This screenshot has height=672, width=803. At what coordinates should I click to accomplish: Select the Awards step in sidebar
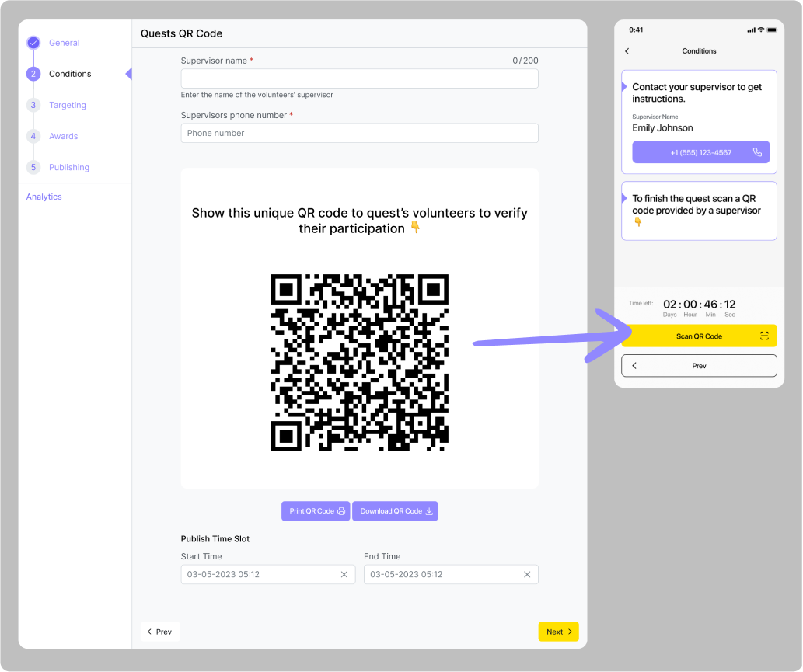tap(63, 136)
